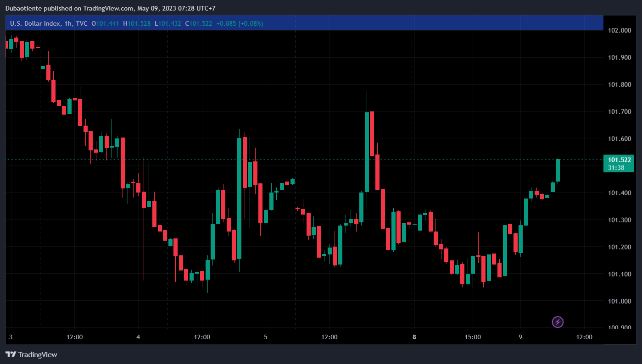Click the date 3 label on time axis
This screenshot has height=364, width=642.
[11, 337]
